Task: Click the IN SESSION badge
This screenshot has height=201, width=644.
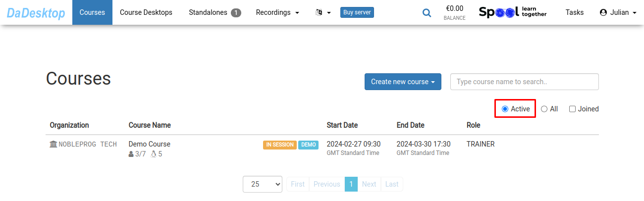Action: point(280,145)
